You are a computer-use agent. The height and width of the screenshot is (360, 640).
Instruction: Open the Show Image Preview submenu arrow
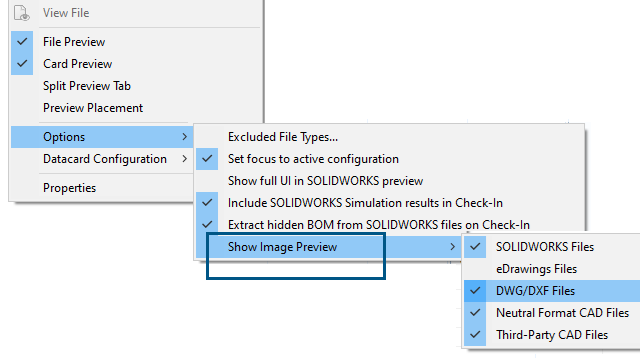pos(452,247)
